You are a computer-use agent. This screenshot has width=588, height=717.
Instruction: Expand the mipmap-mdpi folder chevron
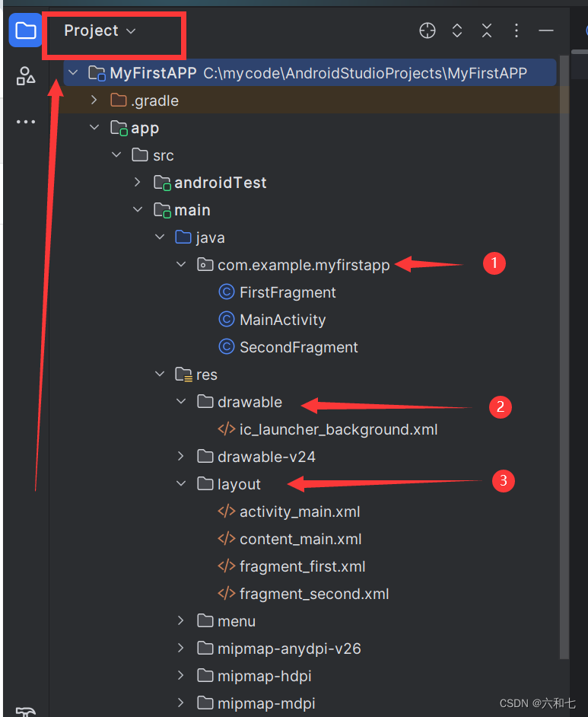181,703
